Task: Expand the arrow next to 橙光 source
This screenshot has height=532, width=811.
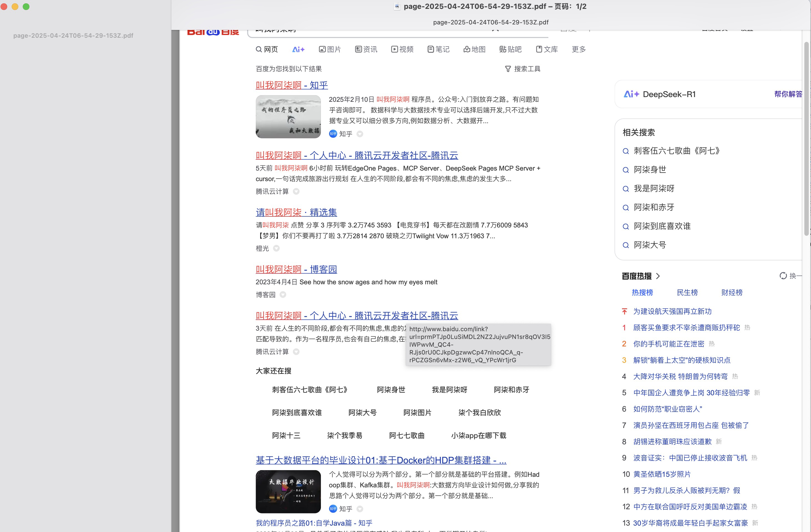Action: pyautogui.click(x=276, y=249)
